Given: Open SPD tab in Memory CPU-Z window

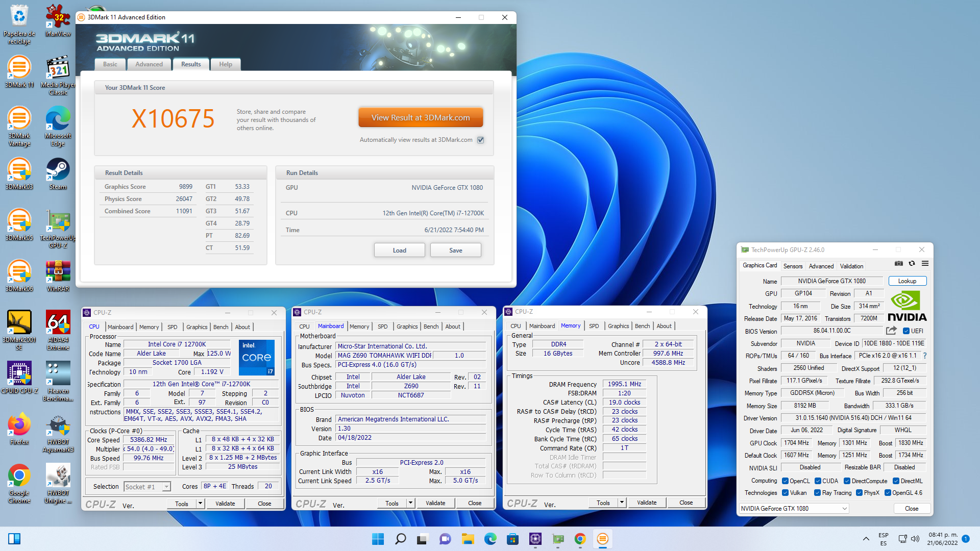Looking at the screenshot, I should [x=594, y=326].
